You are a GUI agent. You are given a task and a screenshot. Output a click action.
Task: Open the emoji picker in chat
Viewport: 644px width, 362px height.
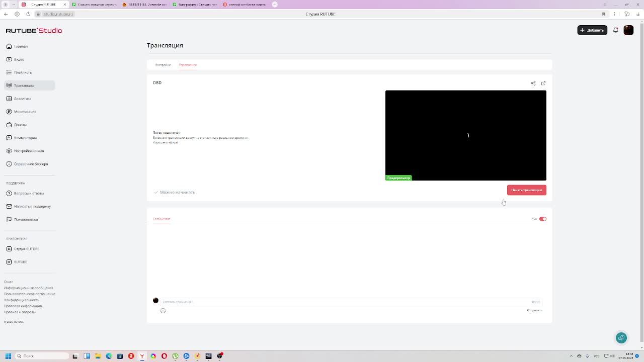click(x=163, y=311)
